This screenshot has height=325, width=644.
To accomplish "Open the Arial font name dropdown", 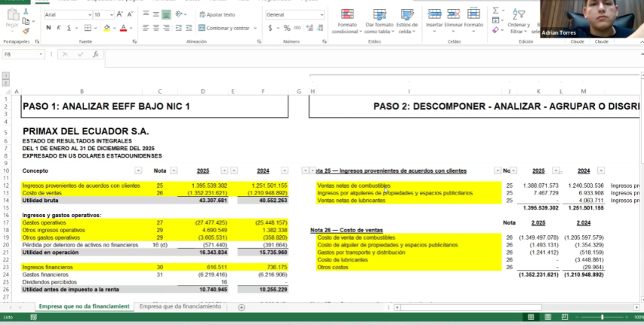I will (x=90, y=15).
